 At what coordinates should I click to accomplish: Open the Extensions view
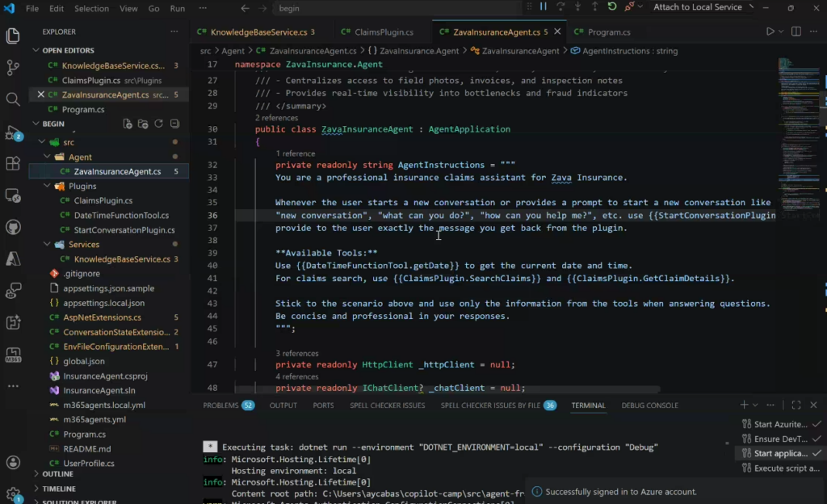point(13,163)
